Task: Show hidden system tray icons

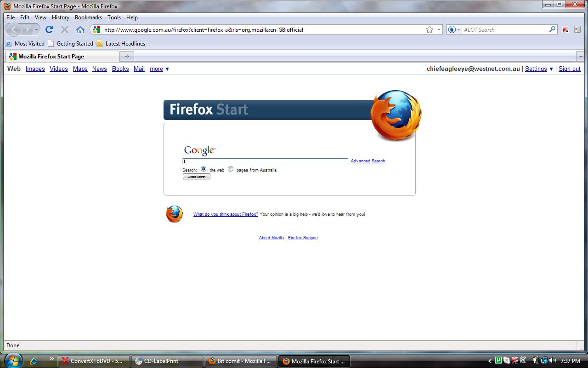Action: pyautogui.click(x=490, y=361)
